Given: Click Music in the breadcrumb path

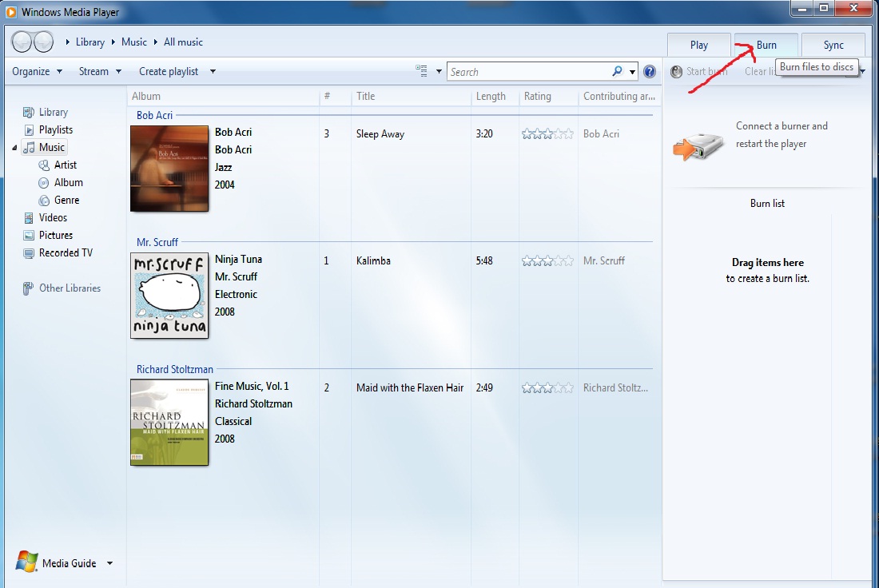Looking at the screenshot, I should click(134, 42).
